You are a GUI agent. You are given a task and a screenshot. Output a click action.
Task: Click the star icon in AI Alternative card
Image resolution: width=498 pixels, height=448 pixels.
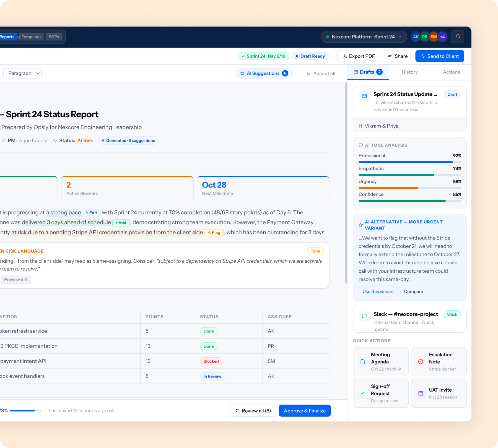360,225
